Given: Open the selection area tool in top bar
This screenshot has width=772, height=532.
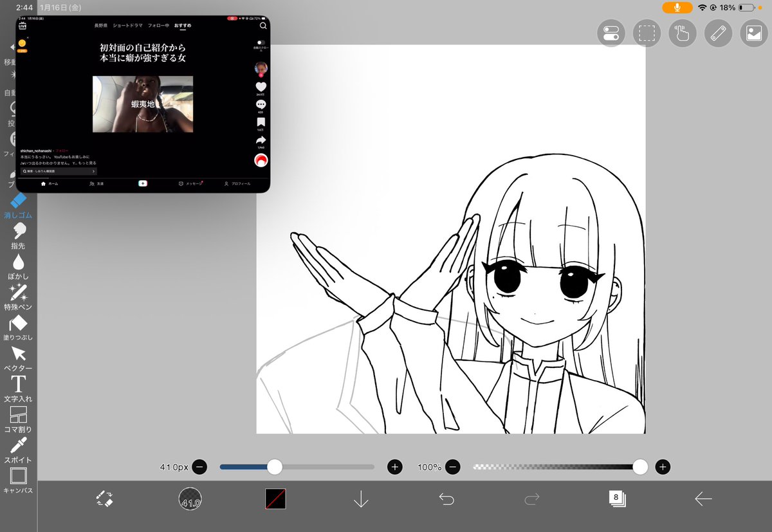Looking at the screenshot, I should (647, 33).
